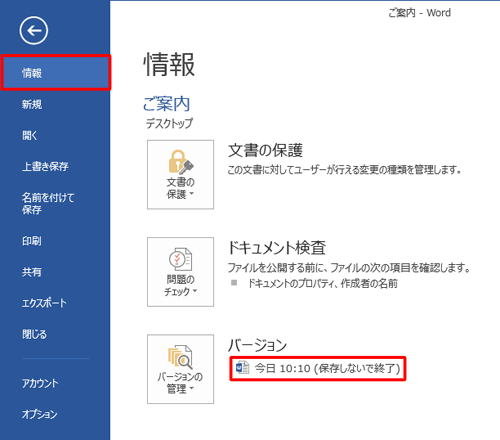
Task: Expand the バージョンの管理 dropdown button
Action: click(x=180, y=369)
